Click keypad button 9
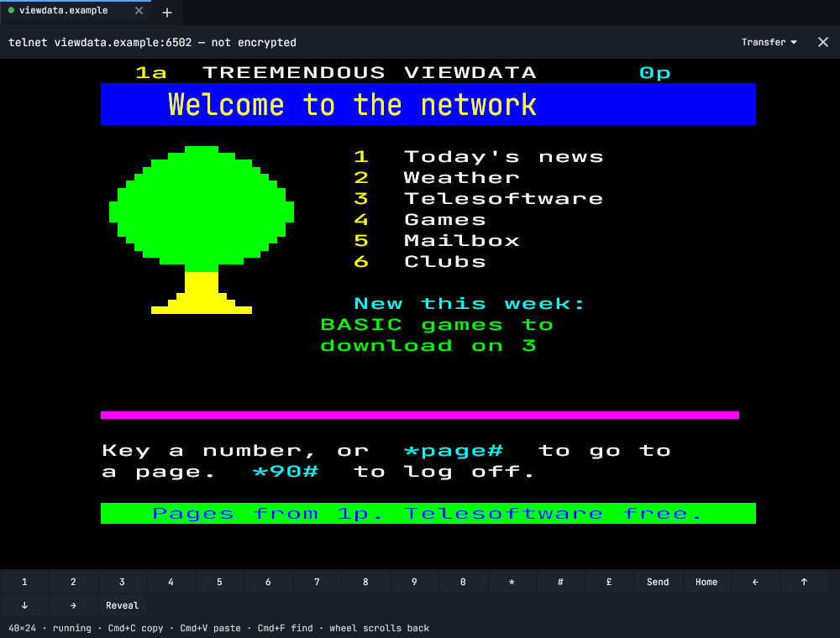 pyautogui.click(x=415, y=582)
